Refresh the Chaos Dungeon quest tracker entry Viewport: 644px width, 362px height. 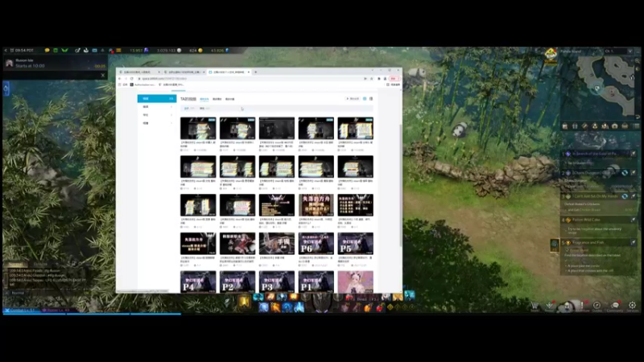[625, 173]
